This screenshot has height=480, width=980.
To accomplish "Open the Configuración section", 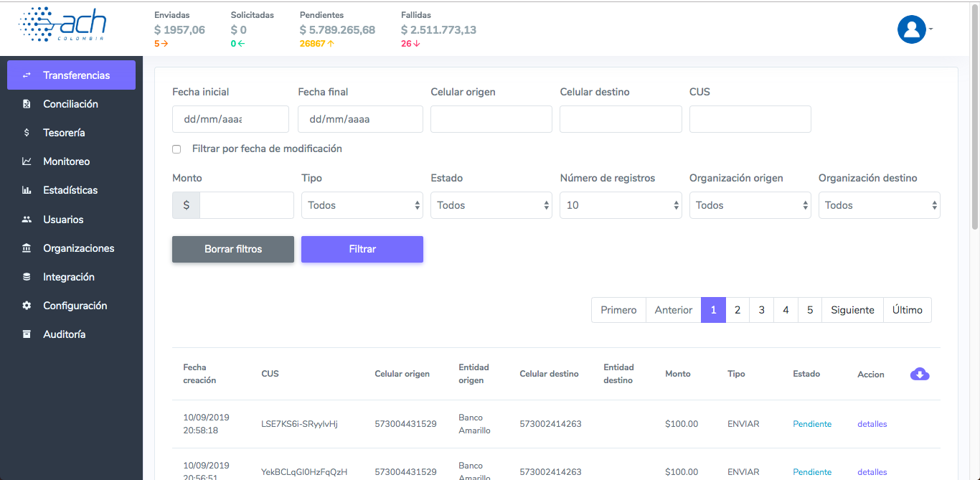I will (x=71, y=306).
